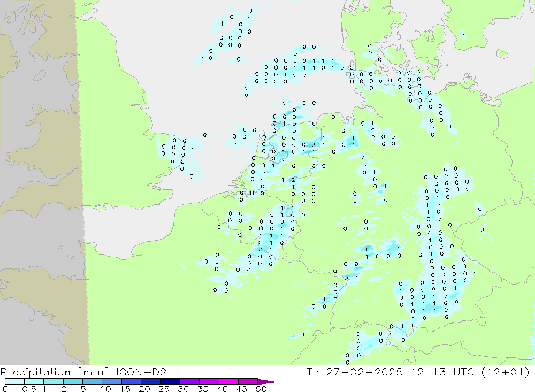Pick the 1–2 mm legend color swatch

pos(53,381)
